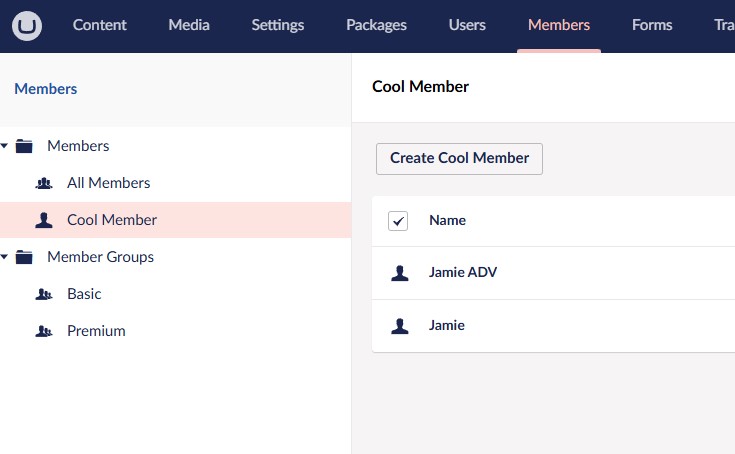Viewport: 735px width, 454px height.
Task: Click the All Members group icon
Action: pos(44,183)
